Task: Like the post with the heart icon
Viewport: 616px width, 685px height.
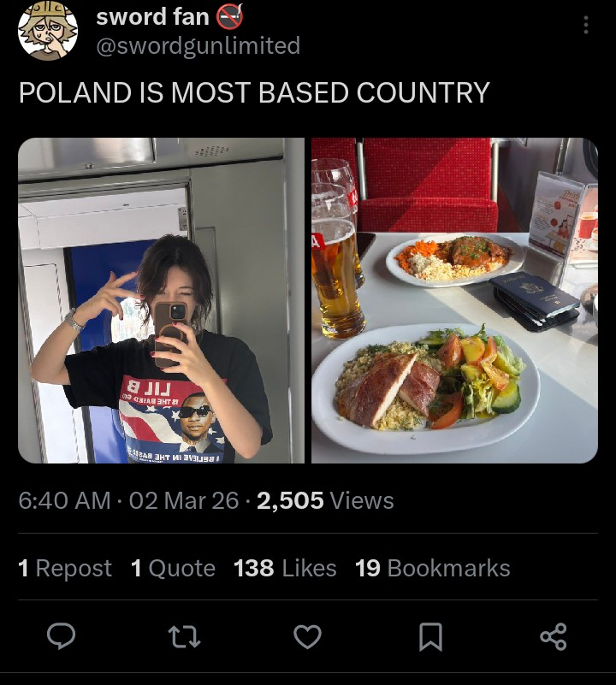Action: 308,636
